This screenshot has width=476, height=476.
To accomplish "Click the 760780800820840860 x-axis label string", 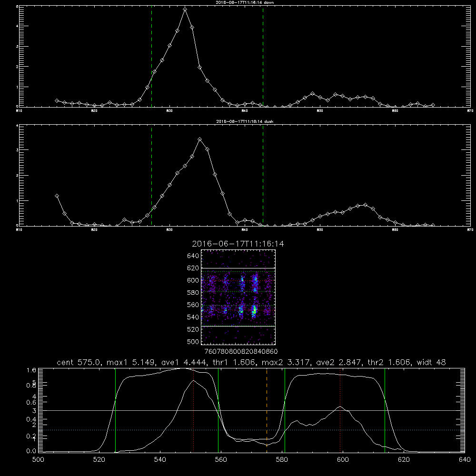I will [241, 351].
